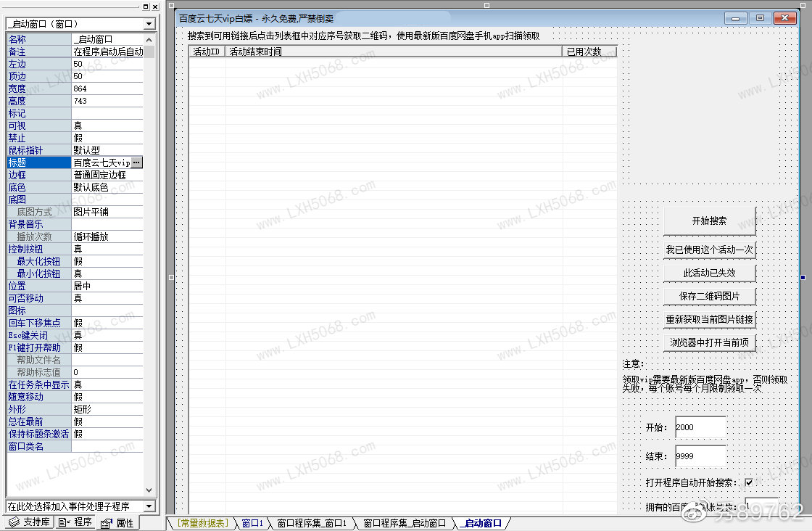812x531 pixels.
Task: Select the 外形 property row
Action: tap(75, 409)
